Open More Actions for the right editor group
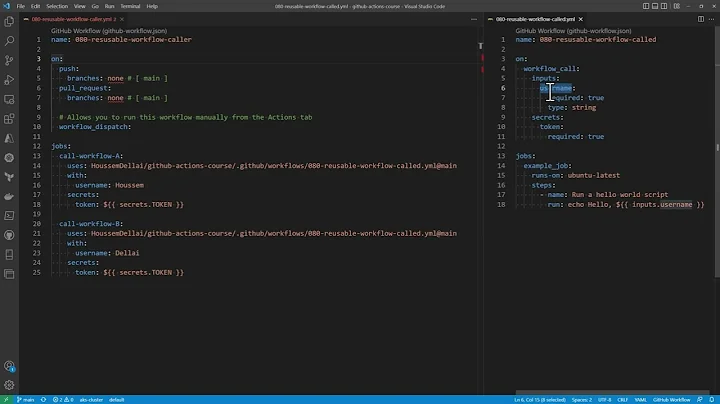This screenshot has height=404, width=720. coord(711,19)
